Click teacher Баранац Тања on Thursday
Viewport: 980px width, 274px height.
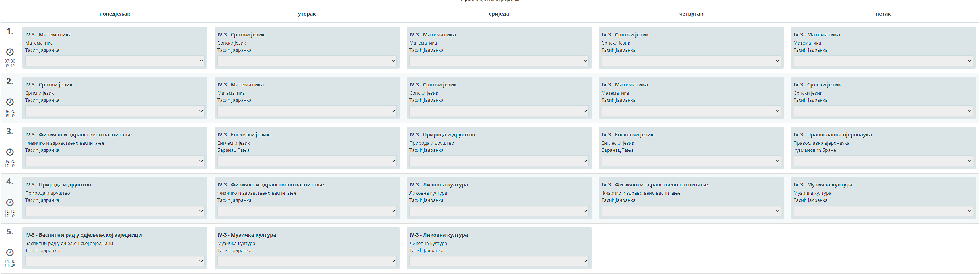[x=617, y=150]
